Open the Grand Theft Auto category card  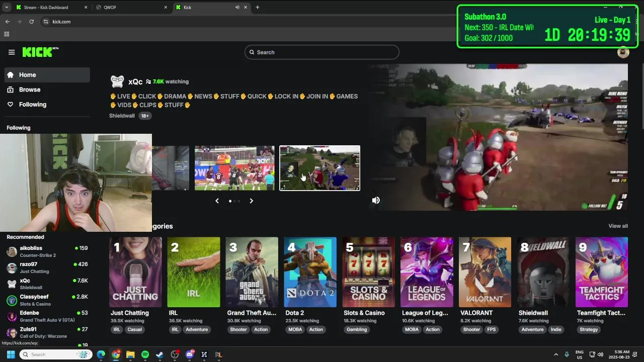click(252, 272)
